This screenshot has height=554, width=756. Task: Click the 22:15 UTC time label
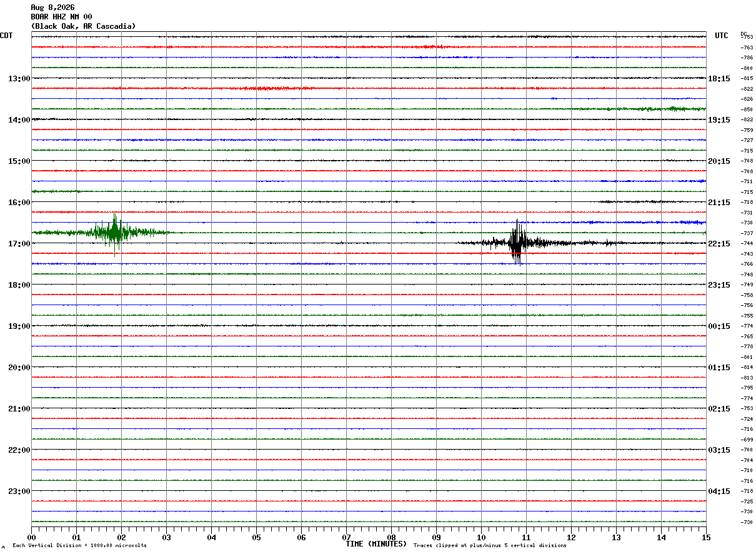719,244
